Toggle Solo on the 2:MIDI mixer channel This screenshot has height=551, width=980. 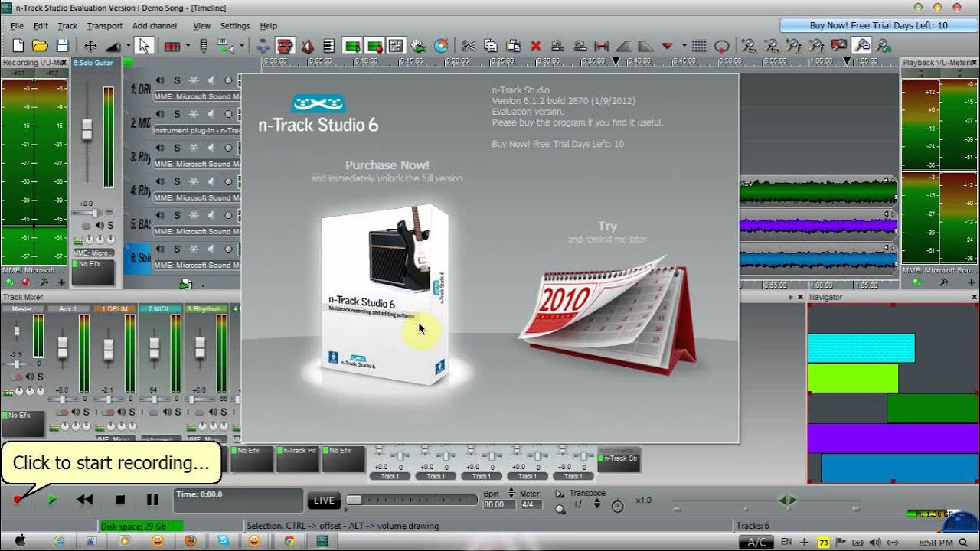(178, 412)
